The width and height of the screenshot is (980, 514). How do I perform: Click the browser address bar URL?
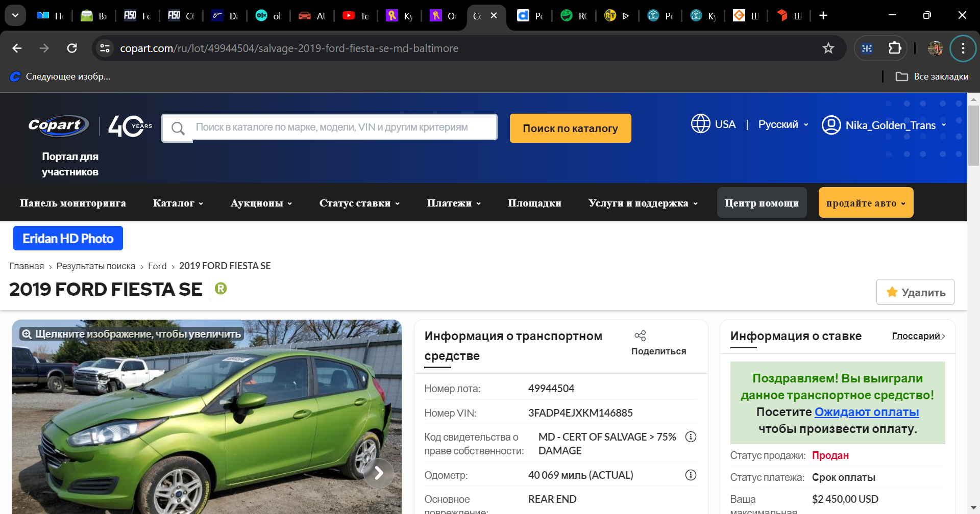pyautogui.click(x=289, y=48)
